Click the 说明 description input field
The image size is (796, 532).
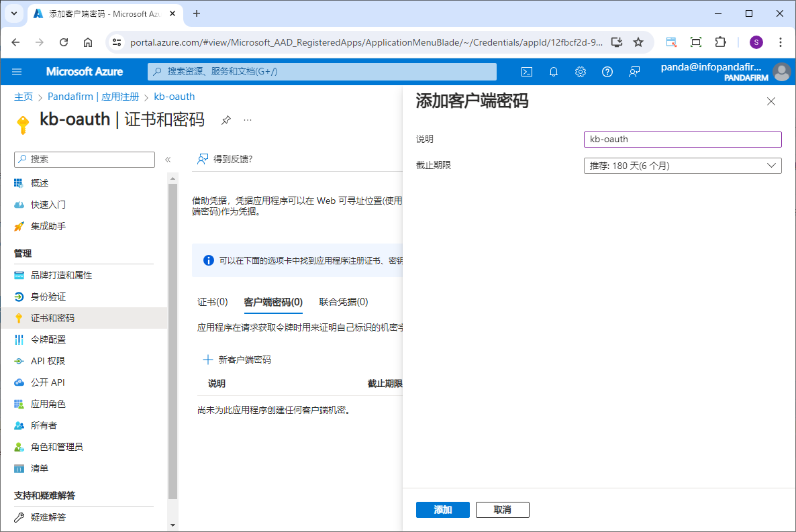[x=683, y=140]
